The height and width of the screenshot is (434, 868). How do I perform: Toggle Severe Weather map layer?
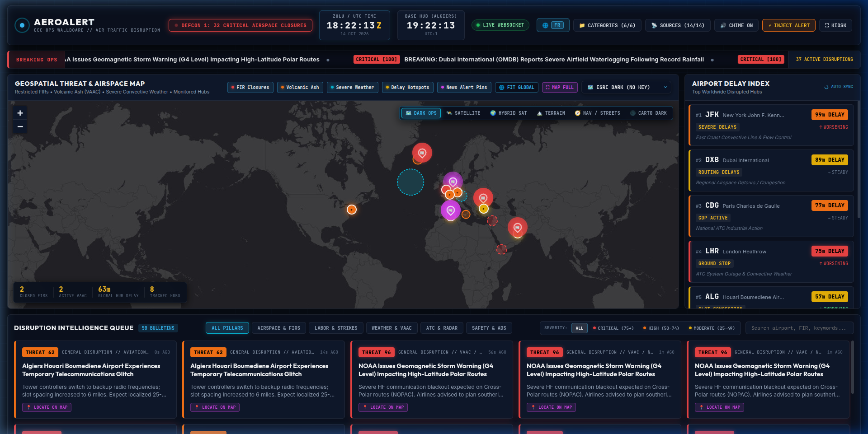(352, 88)
